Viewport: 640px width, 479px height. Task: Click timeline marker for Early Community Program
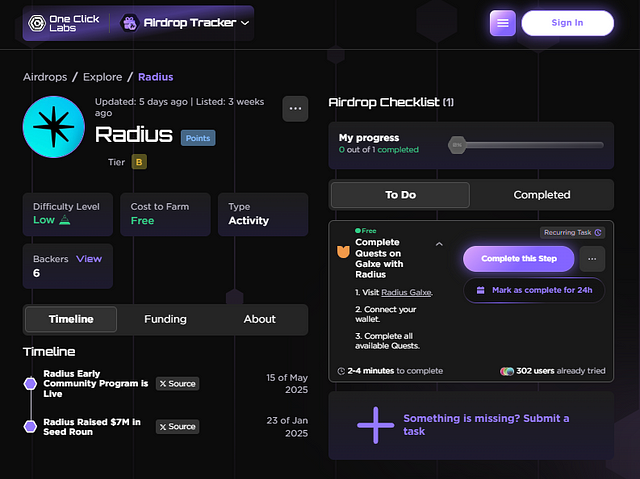(30, 384)
